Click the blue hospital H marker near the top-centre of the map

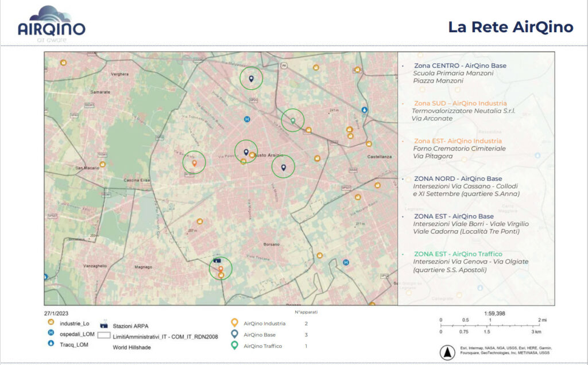click(x=247, y=119)
